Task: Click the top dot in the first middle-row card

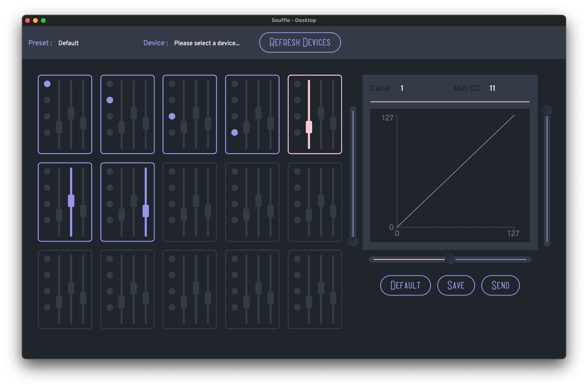Action: 47,171
